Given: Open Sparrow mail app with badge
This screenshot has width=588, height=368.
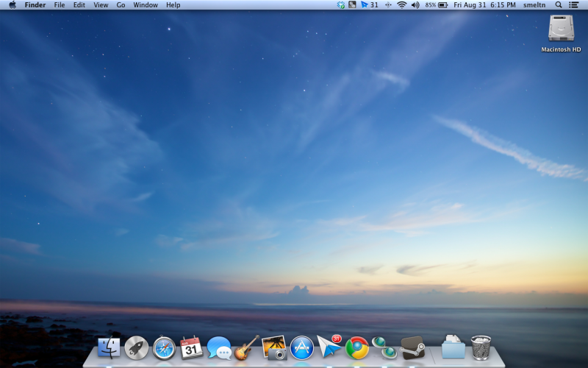Looking at the screenshot, I should (329, 347).
